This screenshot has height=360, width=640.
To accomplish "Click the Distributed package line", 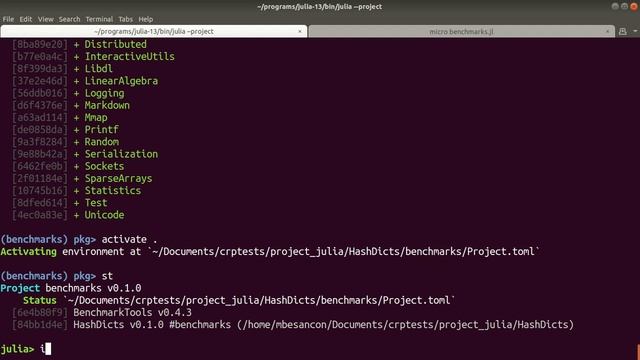I will coord(79,44).
